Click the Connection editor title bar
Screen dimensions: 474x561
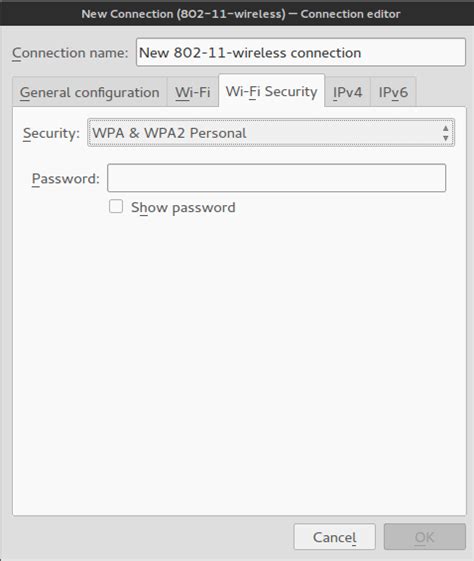tap(237, 13)
